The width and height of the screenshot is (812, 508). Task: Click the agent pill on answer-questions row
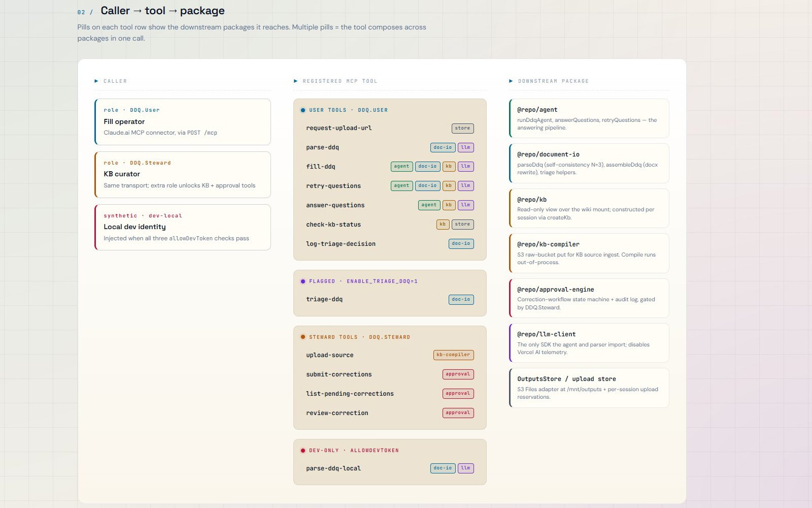[x=429, y=205]
